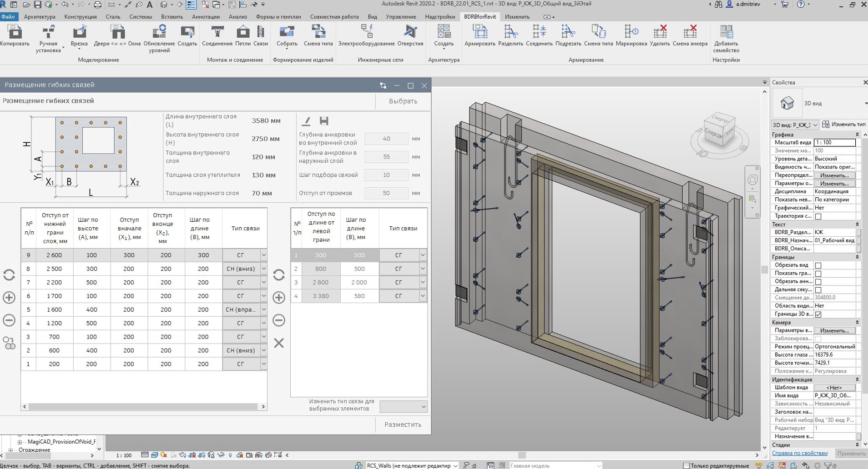Click the remove row minus icon of left table
This screenshot has height=469, width=868.
(9, 320)
